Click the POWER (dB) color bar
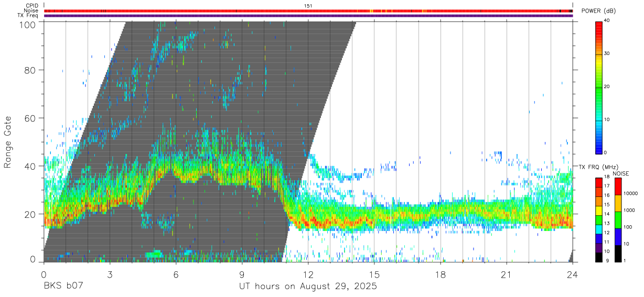The height and width of the screenshot is (297, 644). click(599, 87)
